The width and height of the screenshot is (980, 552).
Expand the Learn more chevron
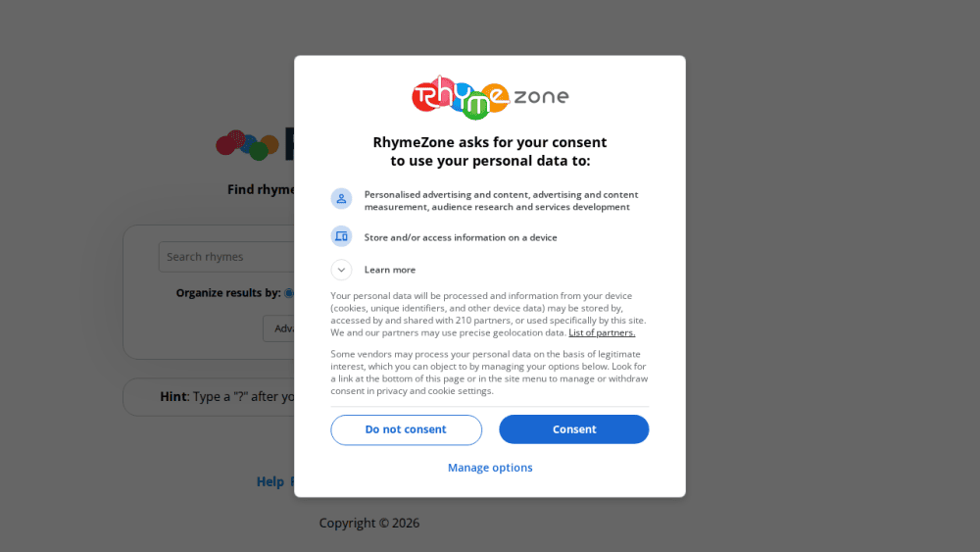(x=341, y=270)
